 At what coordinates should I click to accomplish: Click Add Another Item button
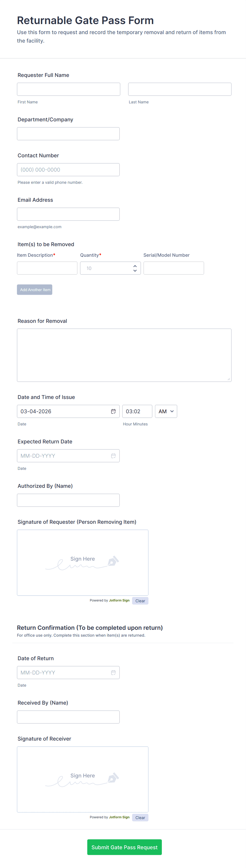point(35,290)
